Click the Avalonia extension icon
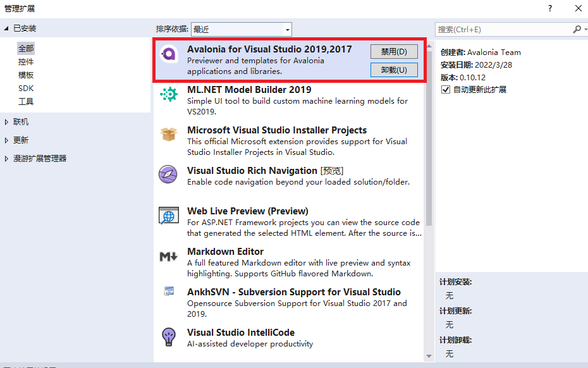Viewport: 588px width, 368px height. (169, 54)
